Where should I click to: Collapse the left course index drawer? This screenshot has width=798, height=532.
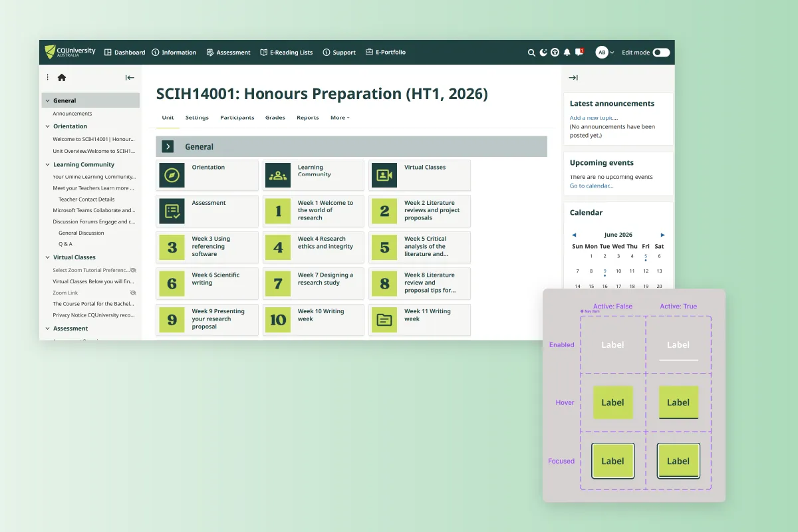[x=130, y=78]
